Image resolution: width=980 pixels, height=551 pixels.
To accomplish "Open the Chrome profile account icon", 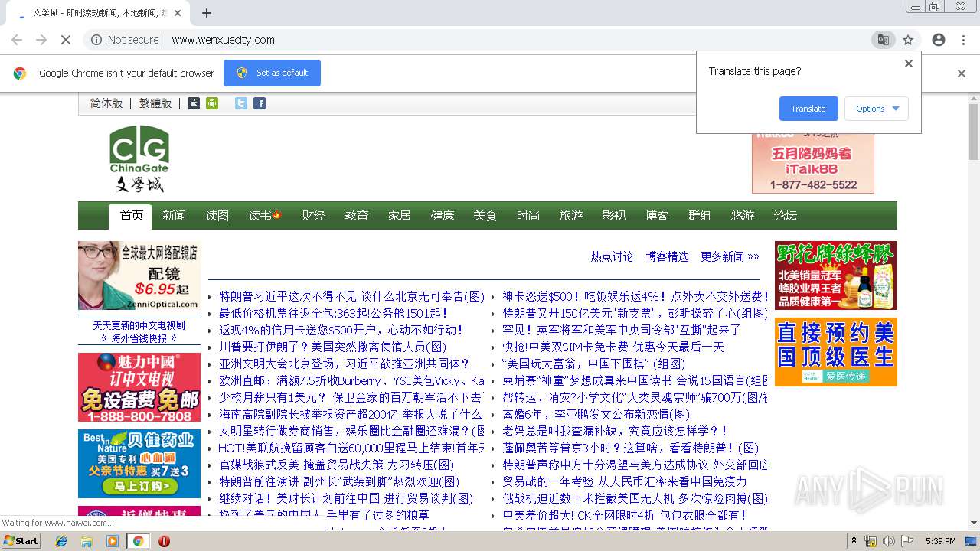I will 939,40.
